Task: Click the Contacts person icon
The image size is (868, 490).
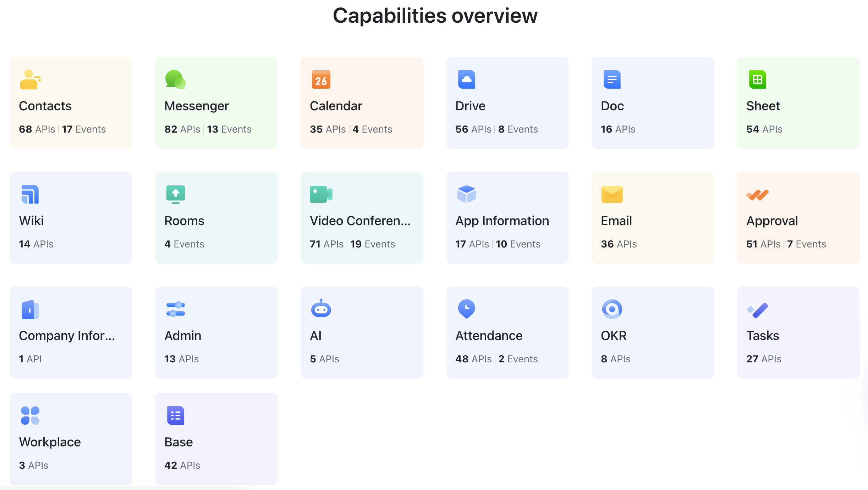Action: [30, 79]
